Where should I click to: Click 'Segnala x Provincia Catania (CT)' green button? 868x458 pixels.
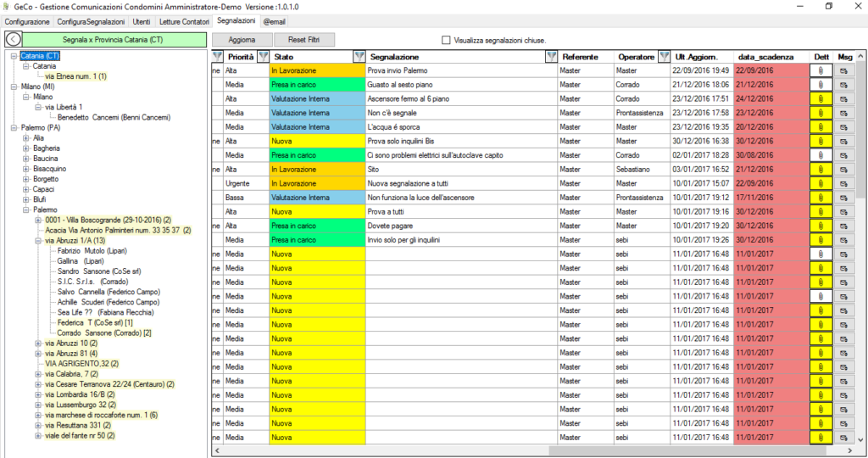pyautogui.click(x=114, y=40)
